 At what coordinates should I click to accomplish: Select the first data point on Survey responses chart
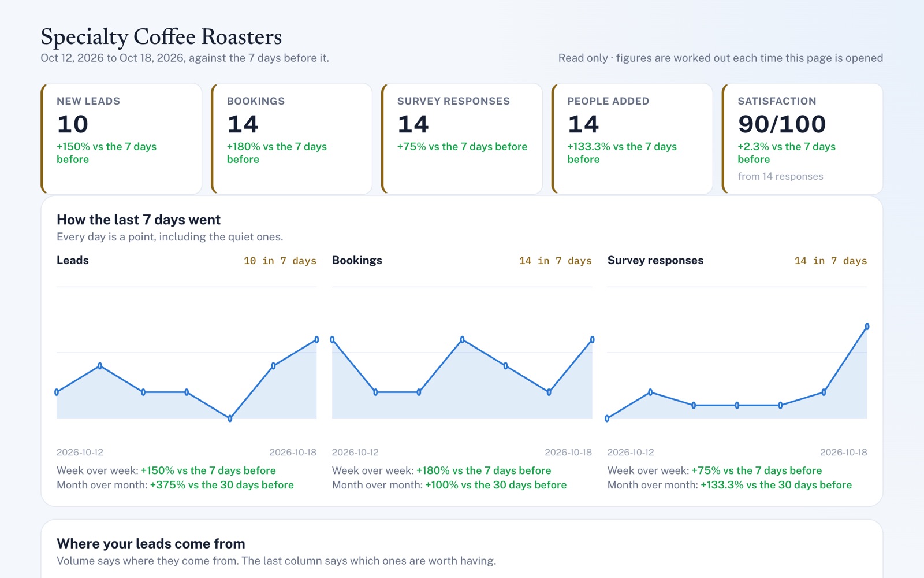click(607, 418)
